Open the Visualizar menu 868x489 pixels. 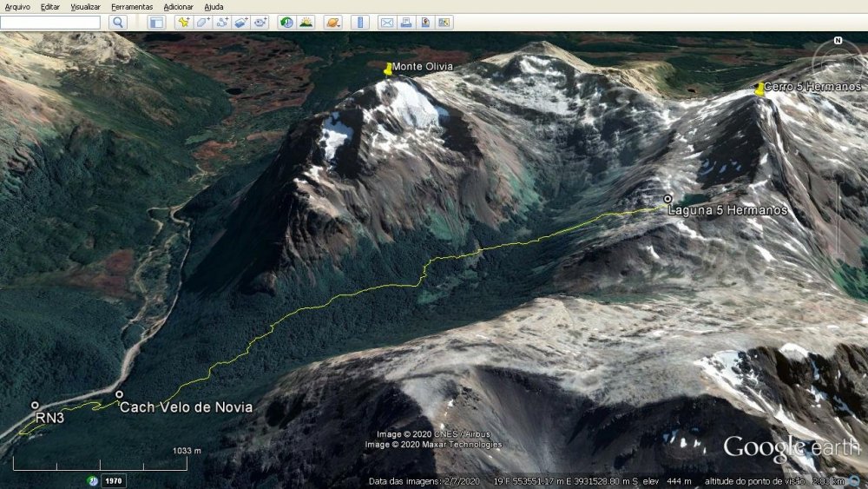point(85,7)
